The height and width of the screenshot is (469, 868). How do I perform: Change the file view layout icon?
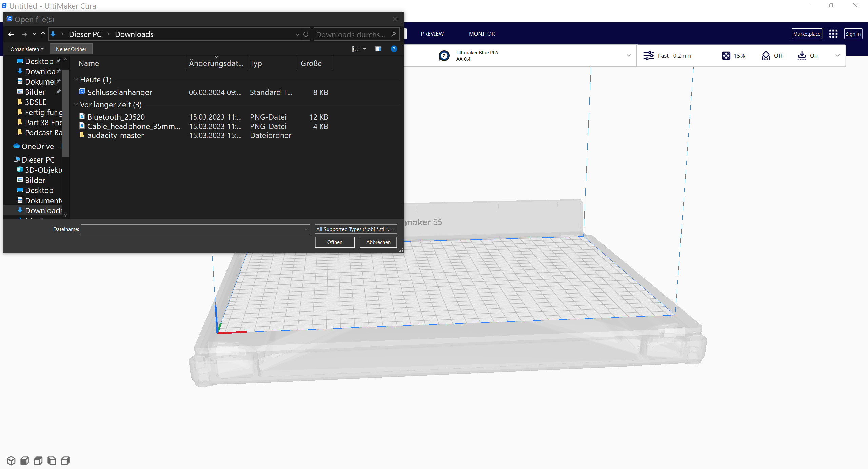(355, 49)
